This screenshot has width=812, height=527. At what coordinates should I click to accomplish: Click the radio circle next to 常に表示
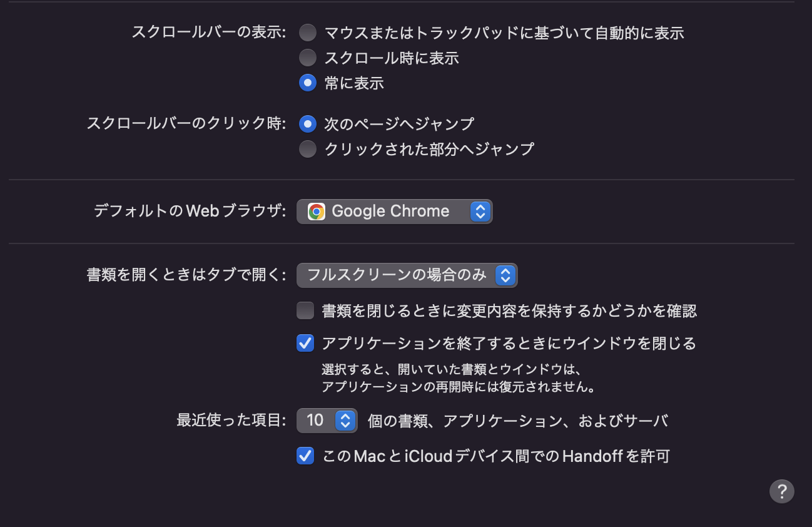point(307,82)
